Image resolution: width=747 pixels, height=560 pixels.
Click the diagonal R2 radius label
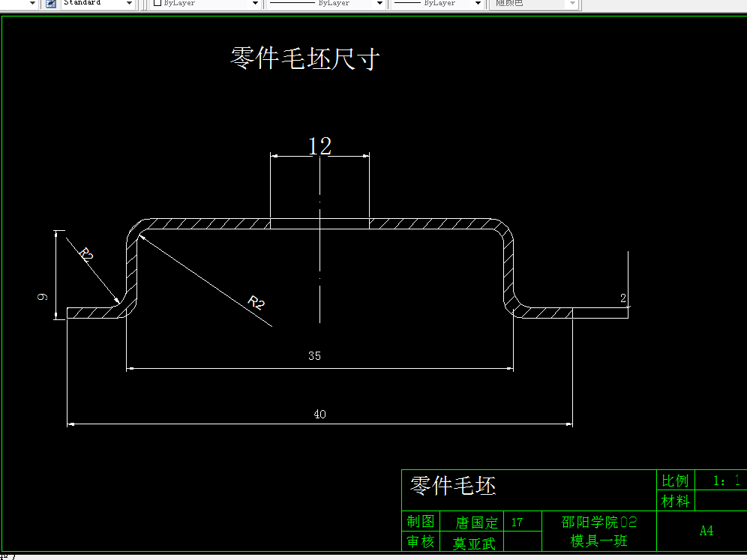pos(256,303)
